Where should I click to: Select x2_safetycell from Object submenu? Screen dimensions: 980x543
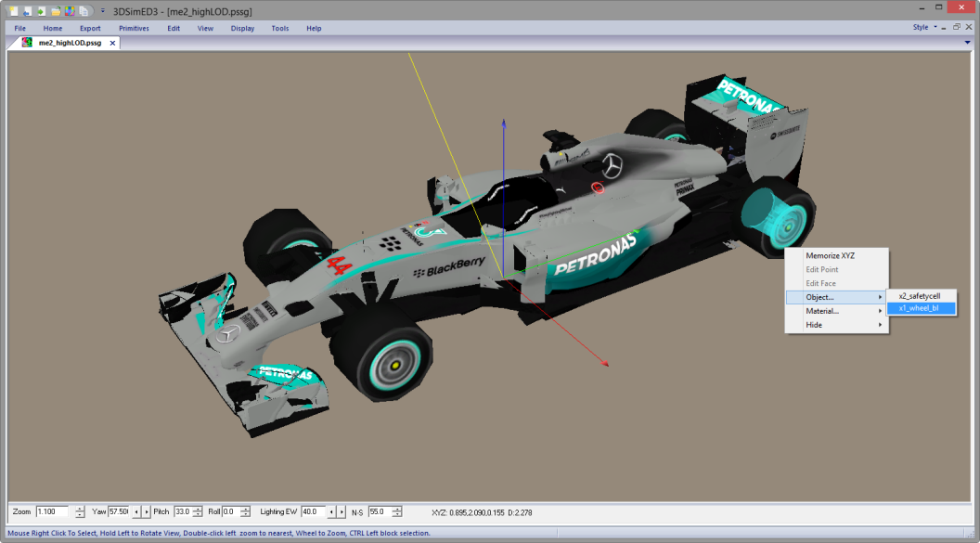(x=922, y=296)
